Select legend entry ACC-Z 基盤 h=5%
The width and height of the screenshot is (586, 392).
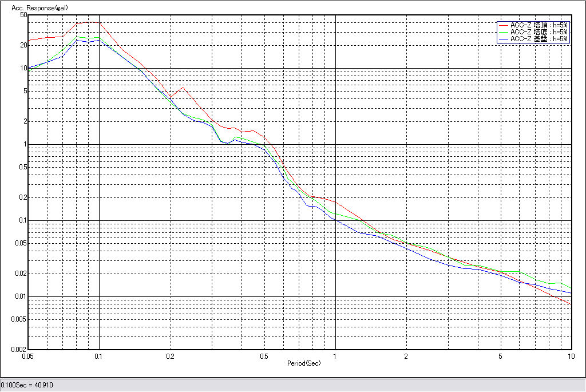tap(539, 39)
